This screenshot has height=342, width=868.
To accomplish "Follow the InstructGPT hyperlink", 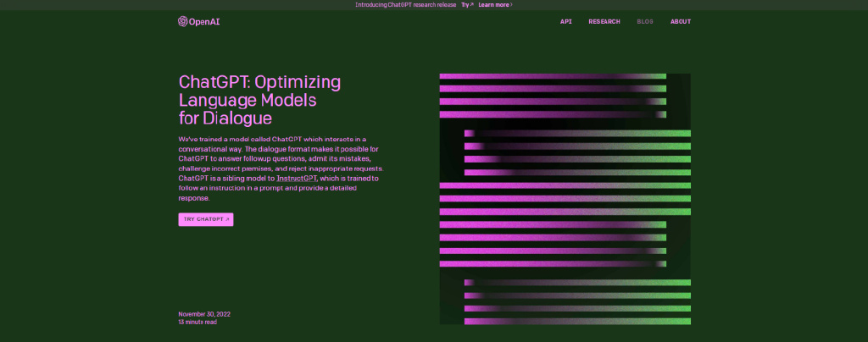I will (x=297, y=179).
